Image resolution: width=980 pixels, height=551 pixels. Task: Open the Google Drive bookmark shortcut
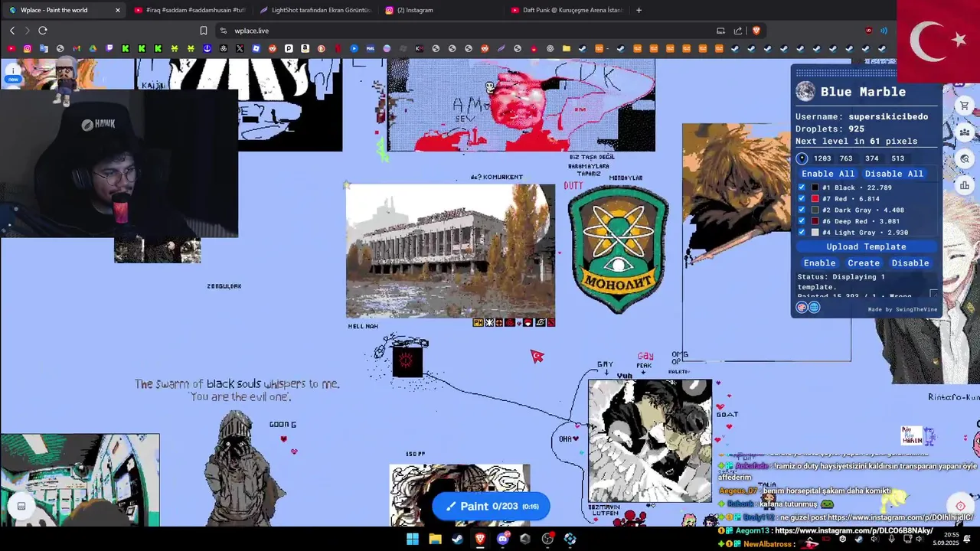93,49
